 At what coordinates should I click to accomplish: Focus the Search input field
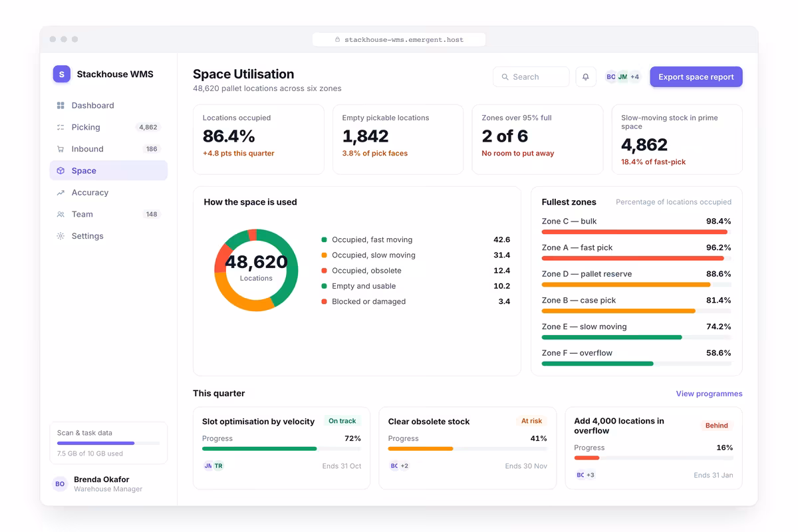tap(531, 77)
